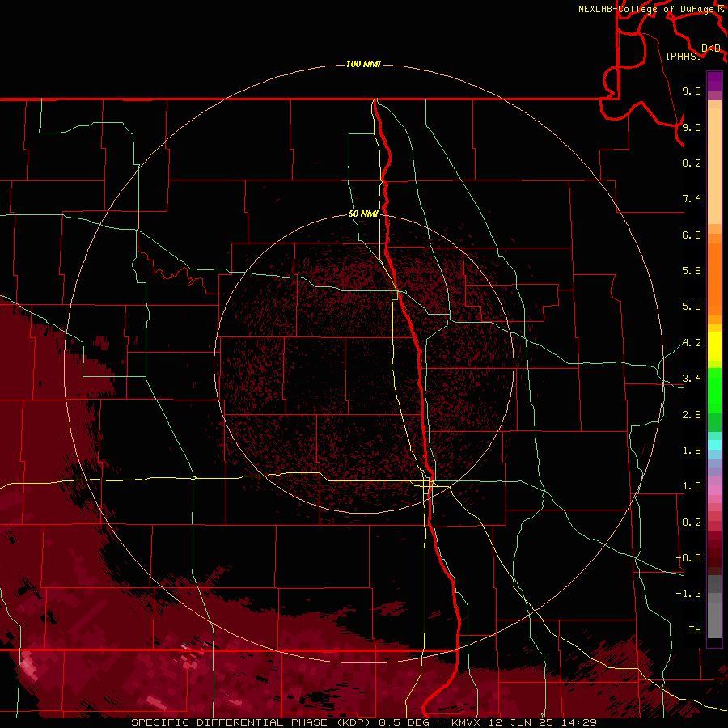728x728 pixels.
Task: Click the 9.8 value on color scale
Action: coord(692,91)
